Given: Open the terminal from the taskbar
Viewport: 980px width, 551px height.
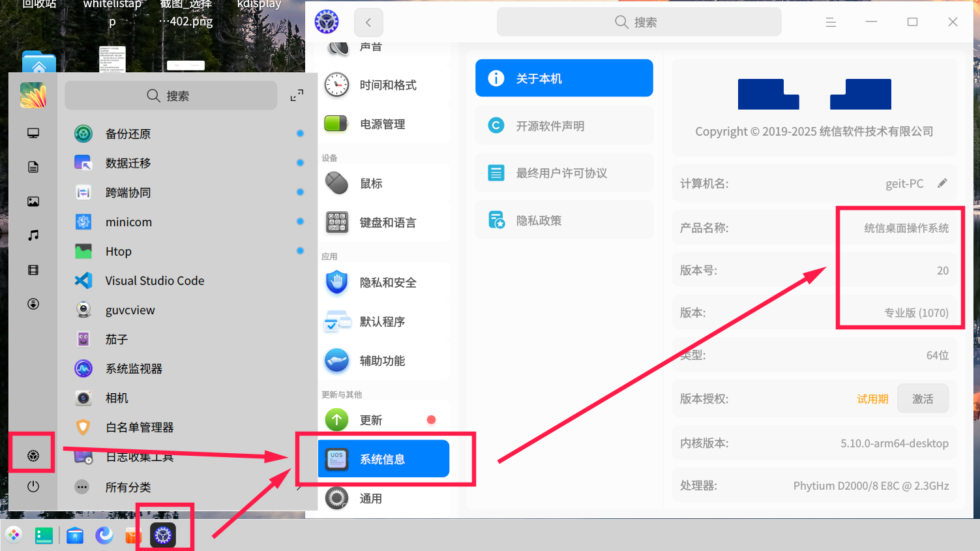Looking at the screenshot, I should [x=43, y=535].
